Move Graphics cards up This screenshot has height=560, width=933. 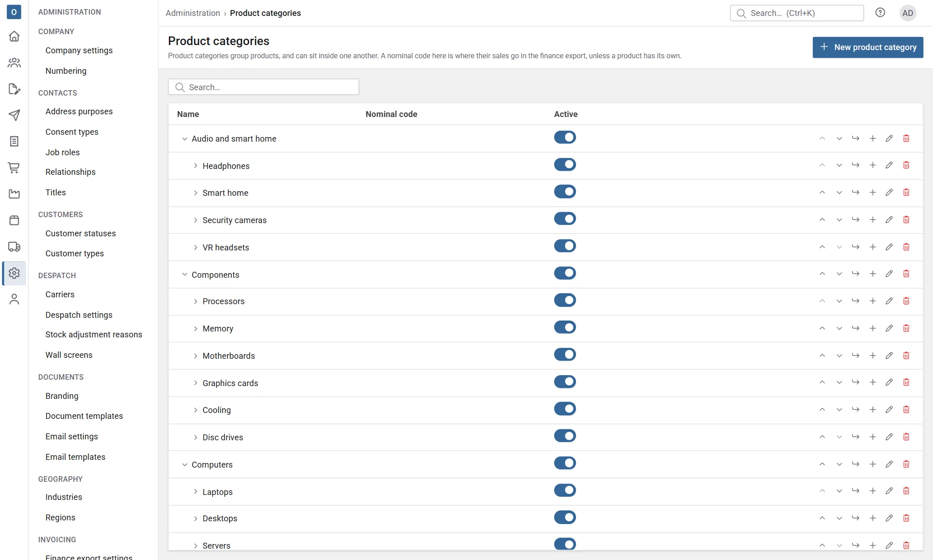[x=822, y=382]
